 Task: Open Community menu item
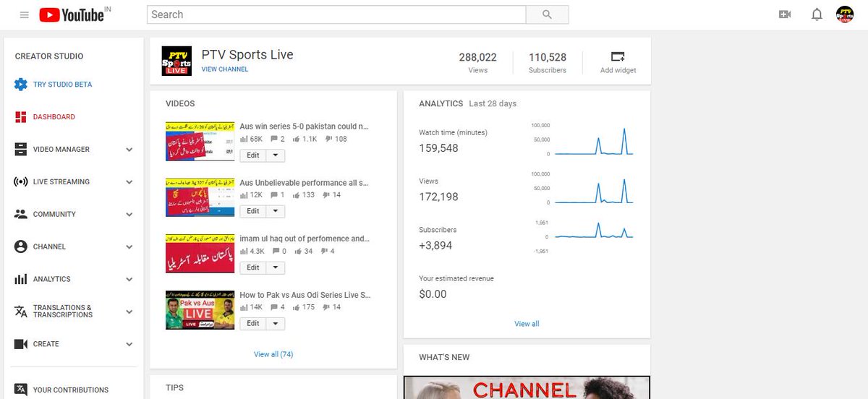tap(54, 215)
